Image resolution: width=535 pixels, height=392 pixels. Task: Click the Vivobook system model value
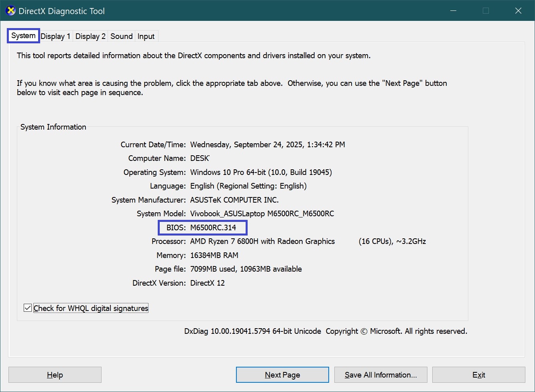(262, 214)
